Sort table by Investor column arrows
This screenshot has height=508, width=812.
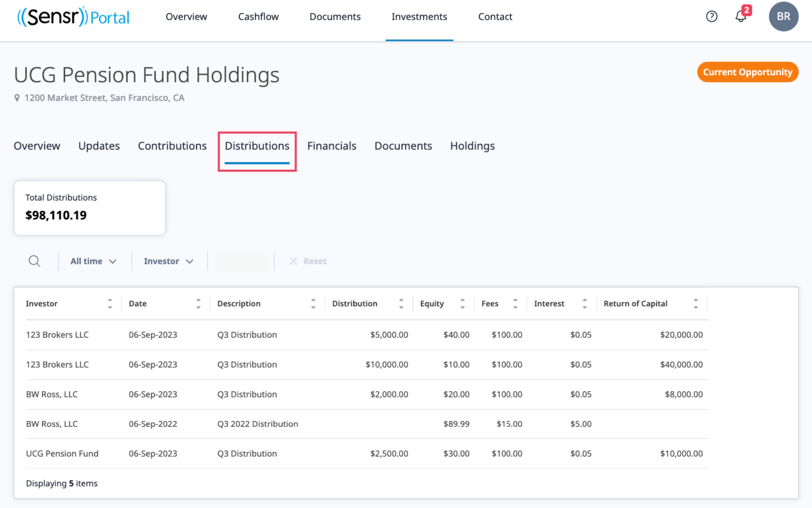tap(110, 303)
